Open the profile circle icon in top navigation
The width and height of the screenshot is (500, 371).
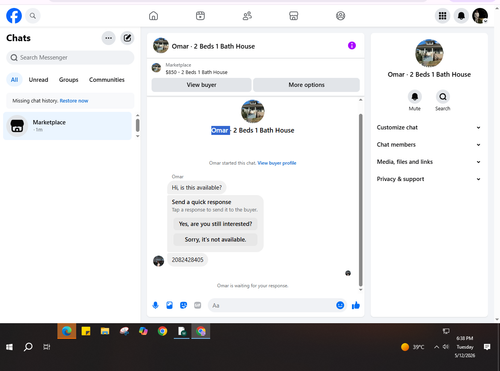click(340, 16)
